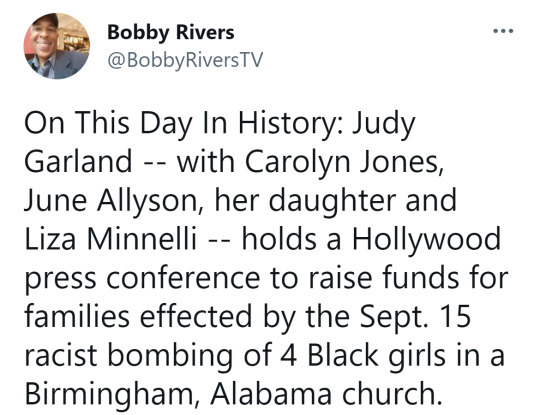Click the name 'June Allyson' in the tweet
The height and width of the screenshot is (415, 540).
(115, 201)
